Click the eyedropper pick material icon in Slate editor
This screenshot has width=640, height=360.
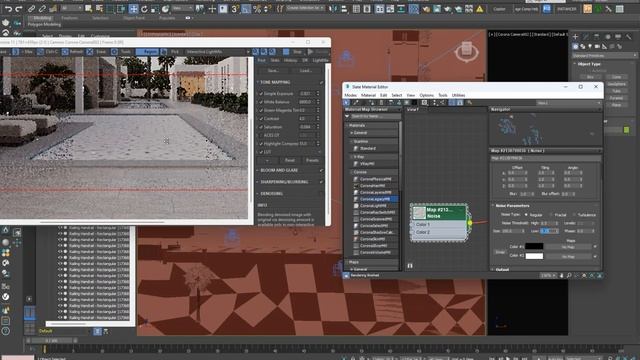click(x=356, y=102)
